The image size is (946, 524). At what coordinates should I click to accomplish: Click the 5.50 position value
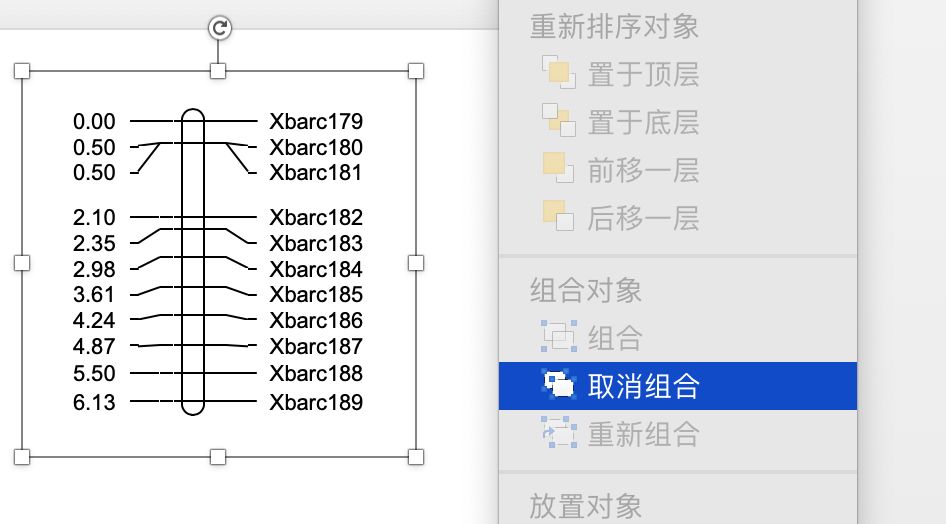coord(94,373)
